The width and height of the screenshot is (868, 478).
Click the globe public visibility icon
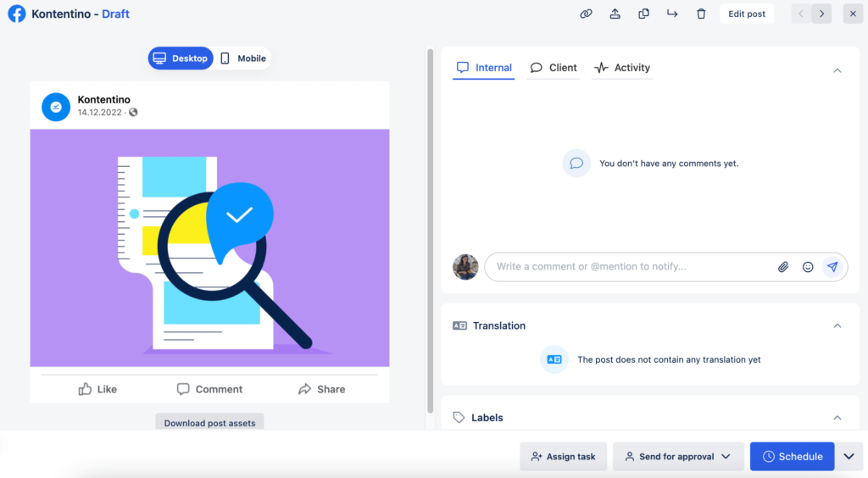(133, 113)
